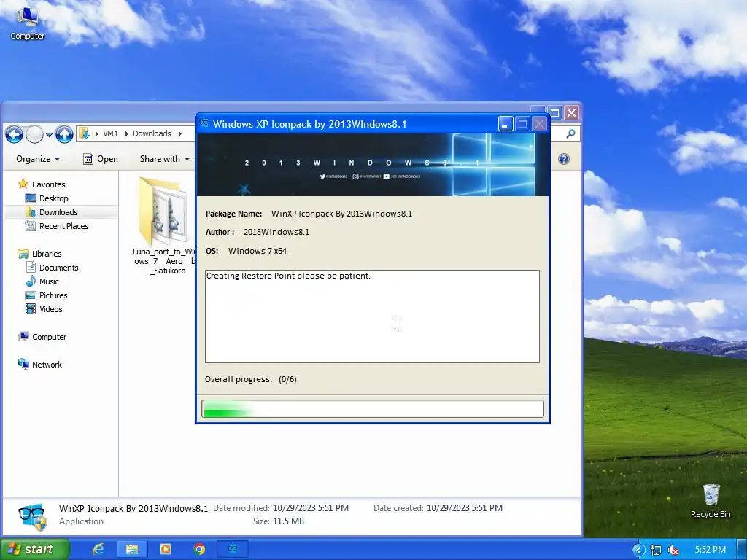The height and width of the screenshot is (560, 747).
Task: Select Network in the navigation pane
Action: coord(47,365)
